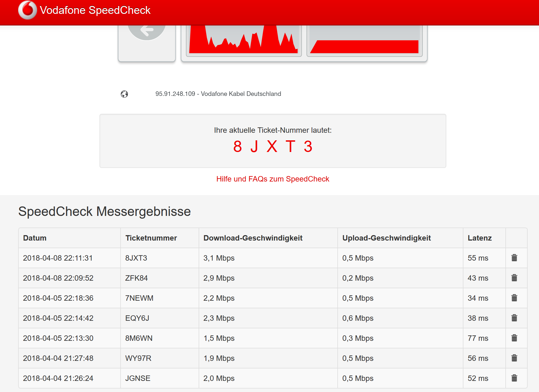
Task: Click the 38 ms latency value
Action: [478, 318]
